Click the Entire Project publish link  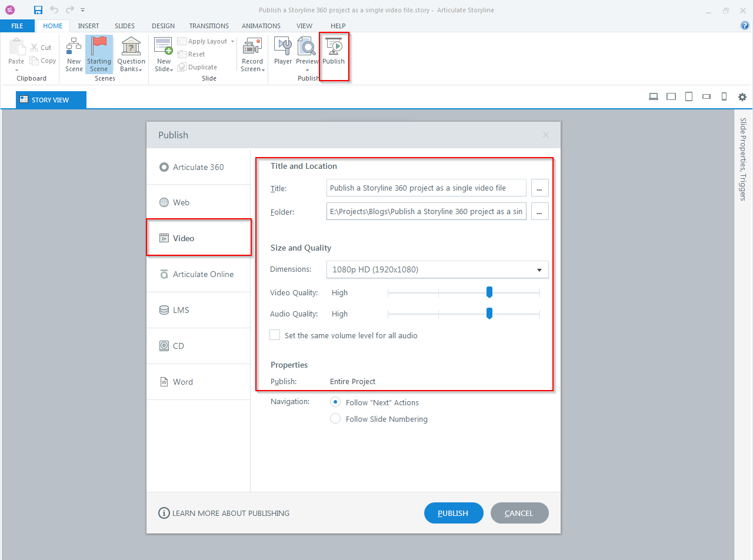tap(352, 381)
